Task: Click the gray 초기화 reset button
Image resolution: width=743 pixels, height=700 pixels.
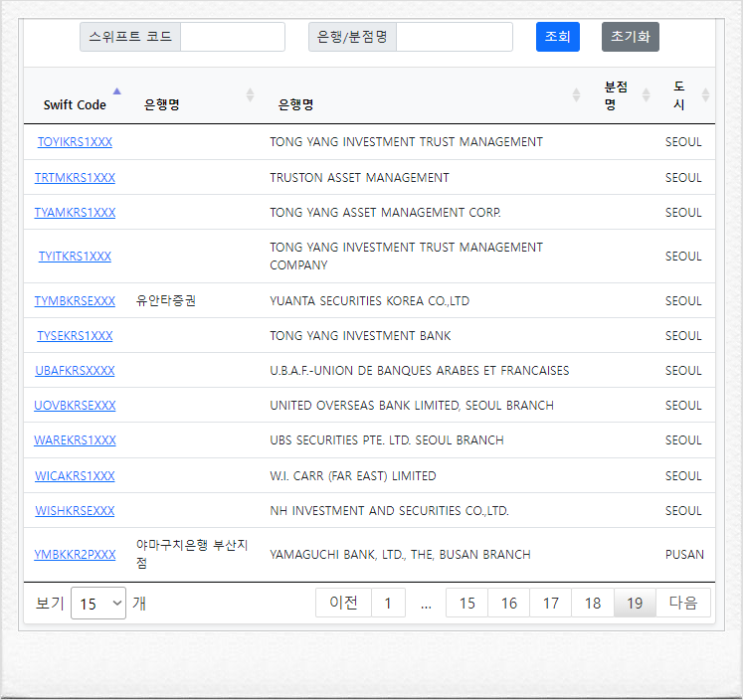Action: [x=631, y=37]
